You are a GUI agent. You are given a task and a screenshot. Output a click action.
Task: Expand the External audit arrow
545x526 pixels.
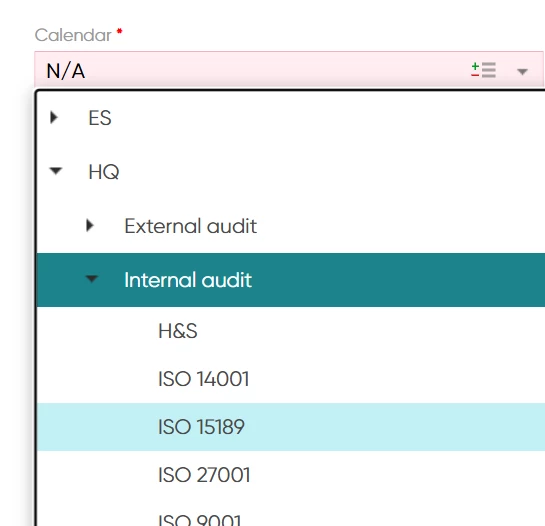pos(90,226)
